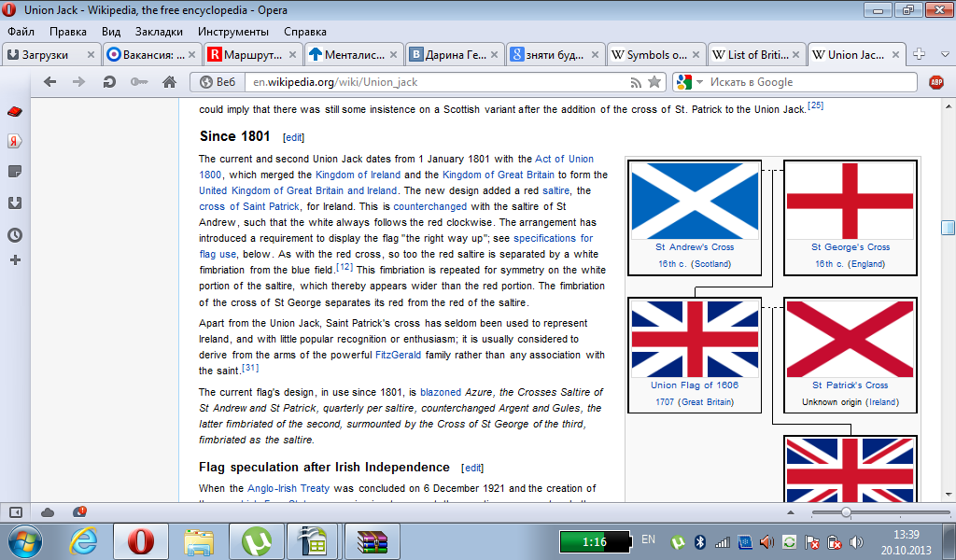956x560 pixels.
Task: Toggle the panels sidebar button in status bar
Action: (15, 512)
